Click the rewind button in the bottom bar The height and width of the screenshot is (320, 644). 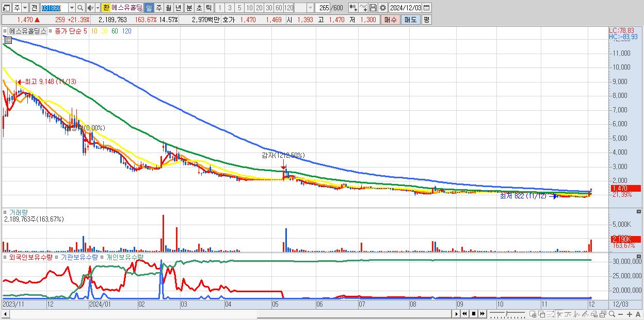(464, 314)
